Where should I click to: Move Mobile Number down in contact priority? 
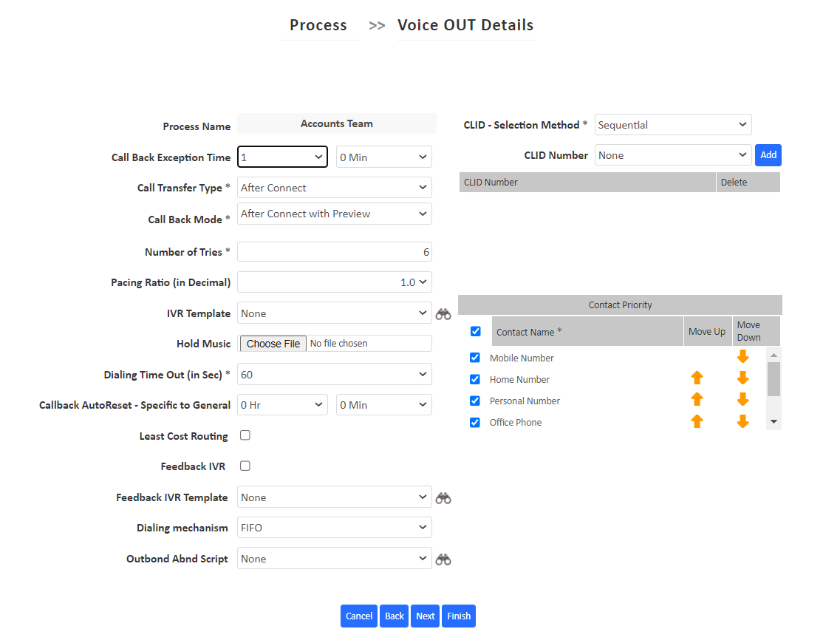[x=742, y=357]
